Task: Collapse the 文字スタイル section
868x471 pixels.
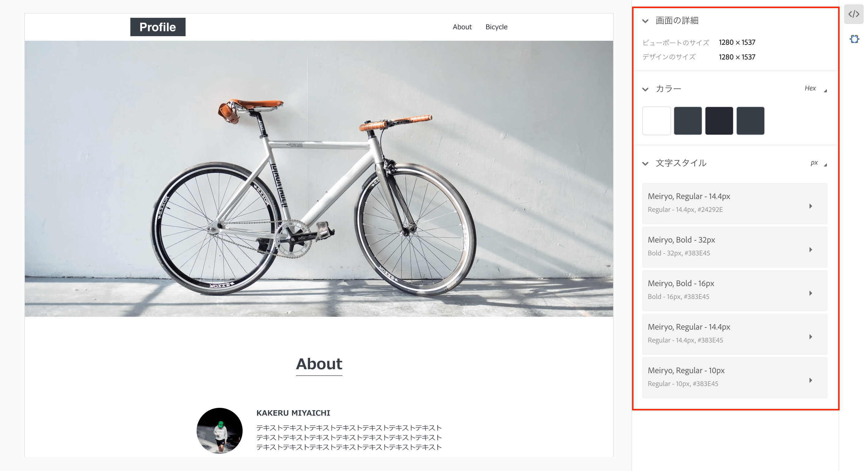Action: (x=645, y=163)
